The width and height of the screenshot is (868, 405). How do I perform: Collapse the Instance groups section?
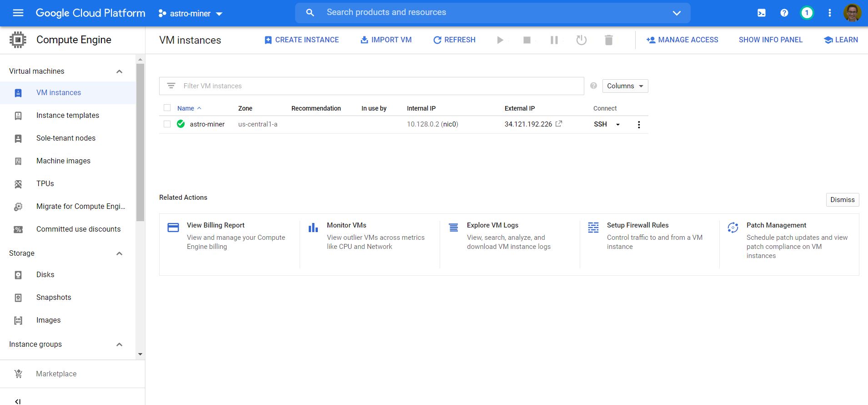click(119, 344)
